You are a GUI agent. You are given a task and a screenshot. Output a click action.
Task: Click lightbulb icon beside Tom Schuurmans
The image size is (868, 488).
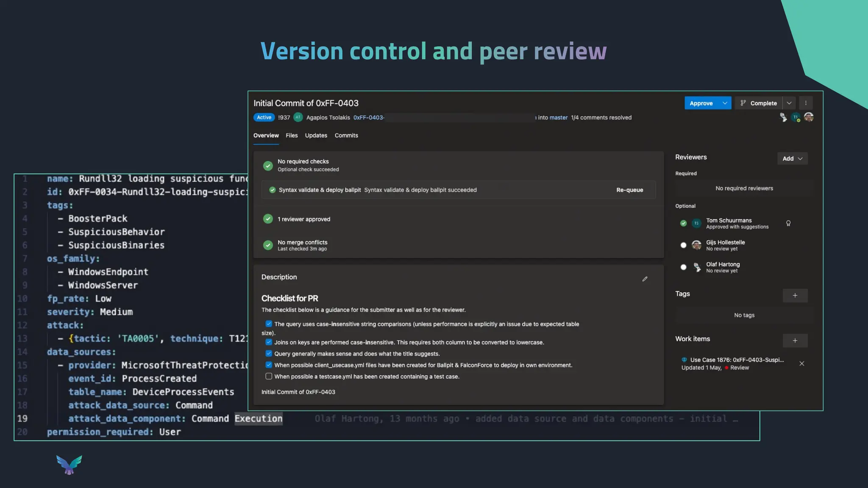click(788, 223)
